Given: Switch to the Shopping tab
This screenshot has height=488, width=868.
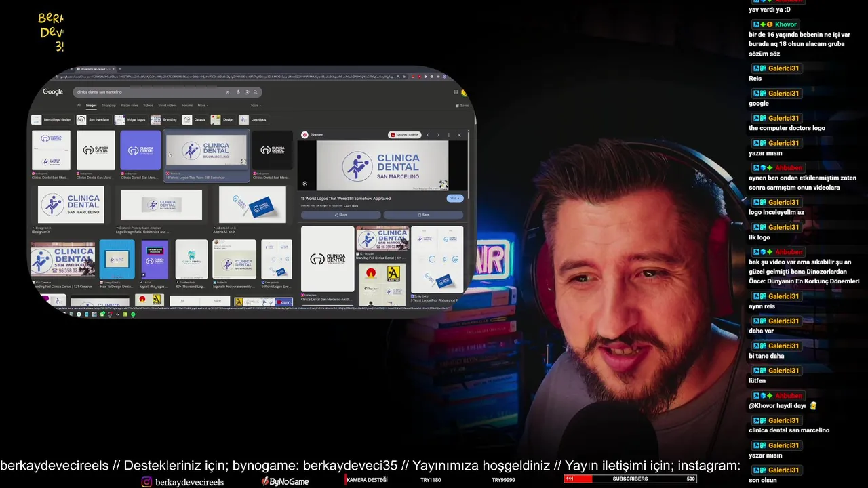Looking at the screenshot, I should (x=108, y=106).
